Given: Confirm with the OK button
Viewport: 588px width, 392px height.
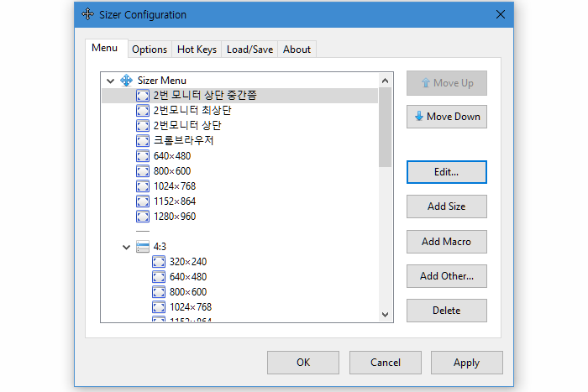Looking at the screenshot, I should (x=303, y=363).
